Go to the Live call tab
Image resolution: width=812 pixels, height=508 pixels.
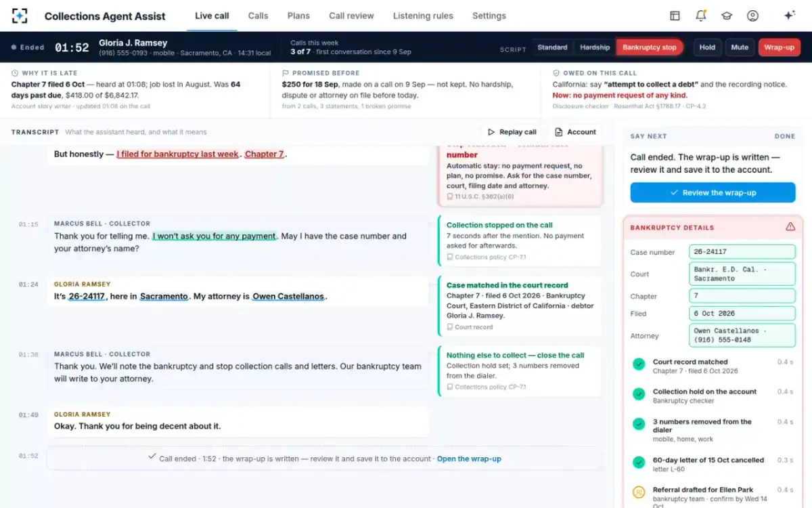[212, 16]
